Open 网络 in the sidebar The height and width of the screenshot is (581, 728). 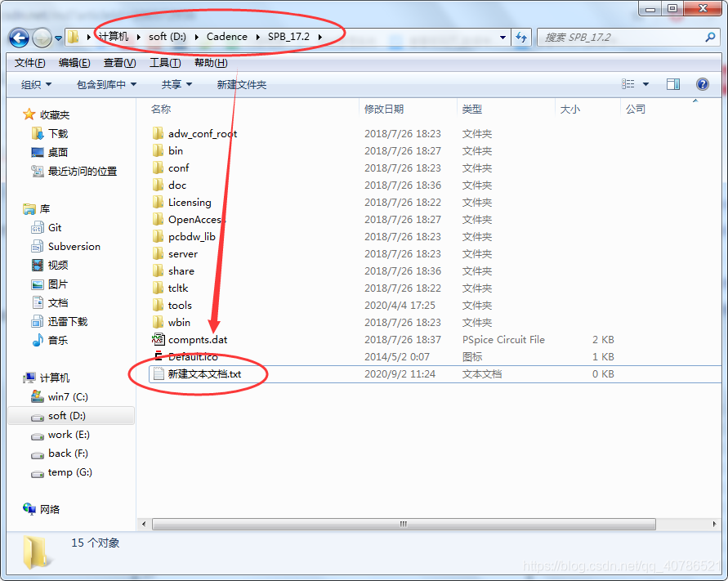[42, 509]
